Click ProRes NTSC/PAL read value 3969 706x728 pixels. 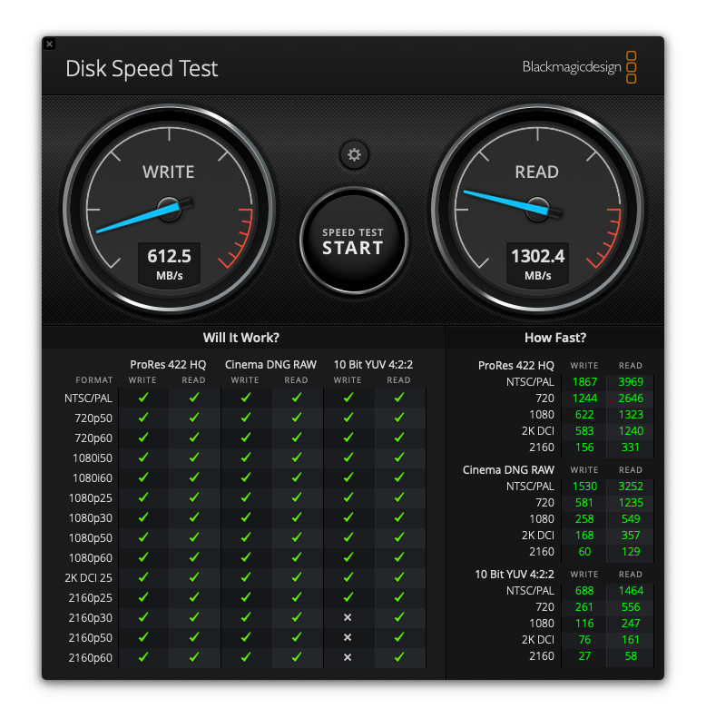click(631, 382)
